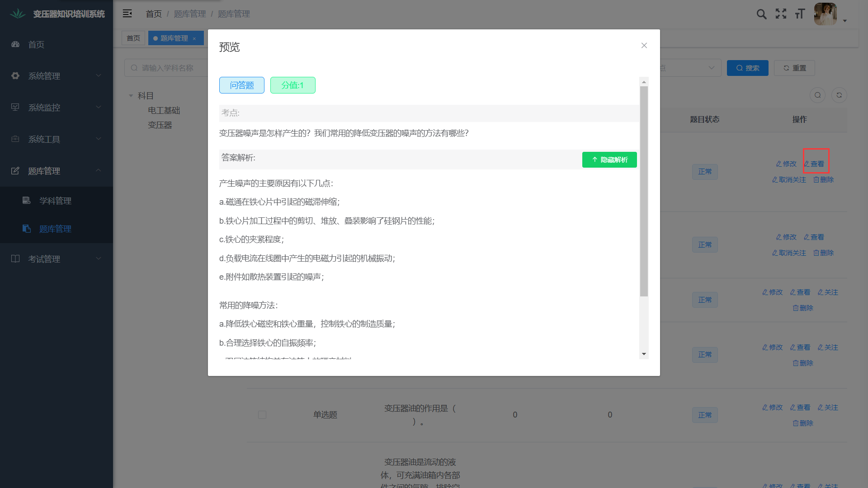The image size is (868, 488).
Task: Click the scroll-down arrow in the preview dialog
Action: (x=644, y=354)
